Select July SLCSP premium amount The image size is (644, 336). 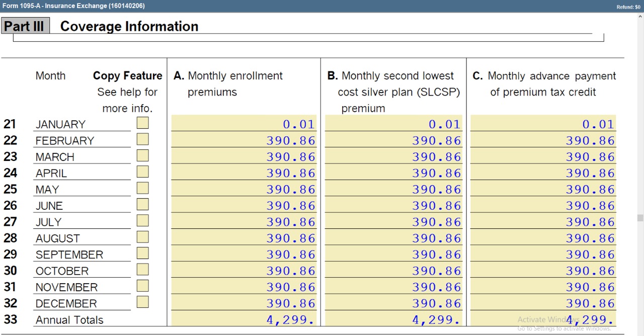coord(393,222)
